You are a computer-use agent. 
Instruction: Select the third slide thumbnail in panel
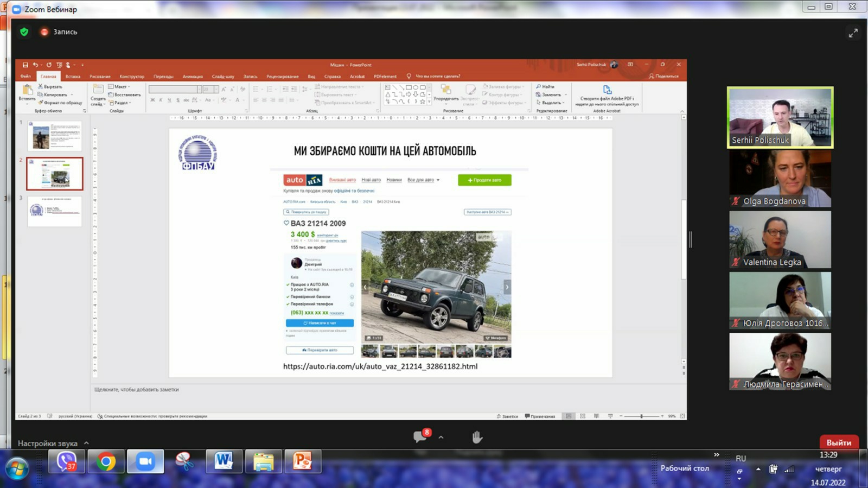[x=54, y=211]
